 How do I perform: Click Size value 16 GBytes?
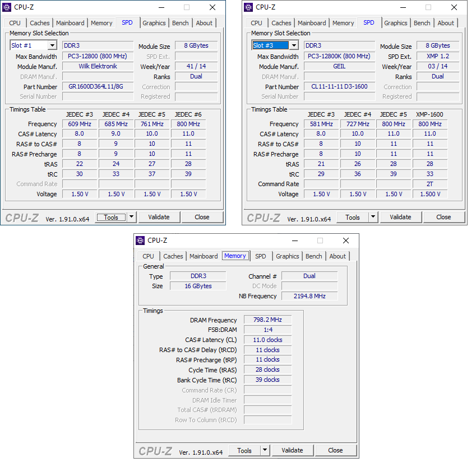click(x=198, y=286)
